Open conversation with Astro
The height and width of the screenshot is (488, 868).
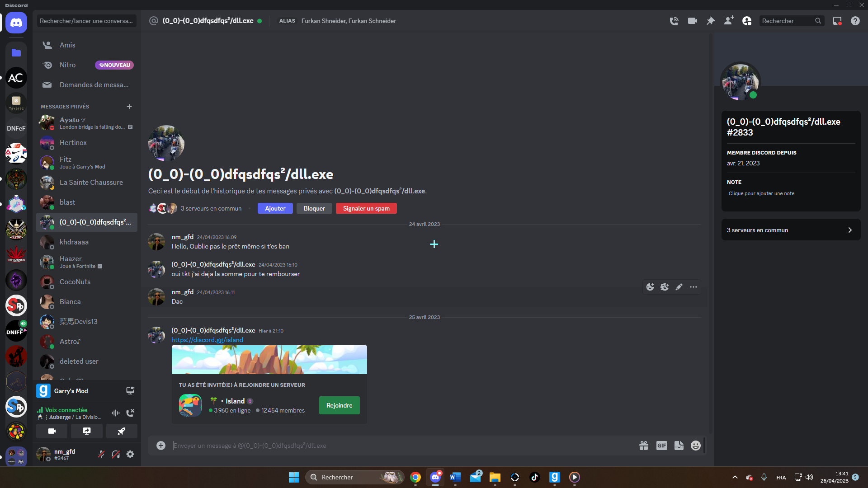pos(87,342)
